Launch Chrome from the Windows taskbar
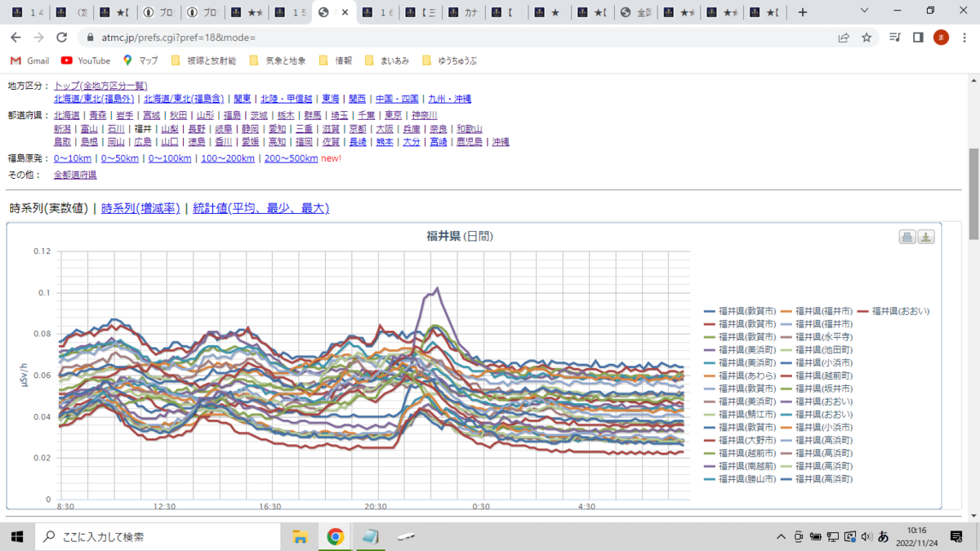The height and width of the screenshot is (551, 980). click(335, 536)
